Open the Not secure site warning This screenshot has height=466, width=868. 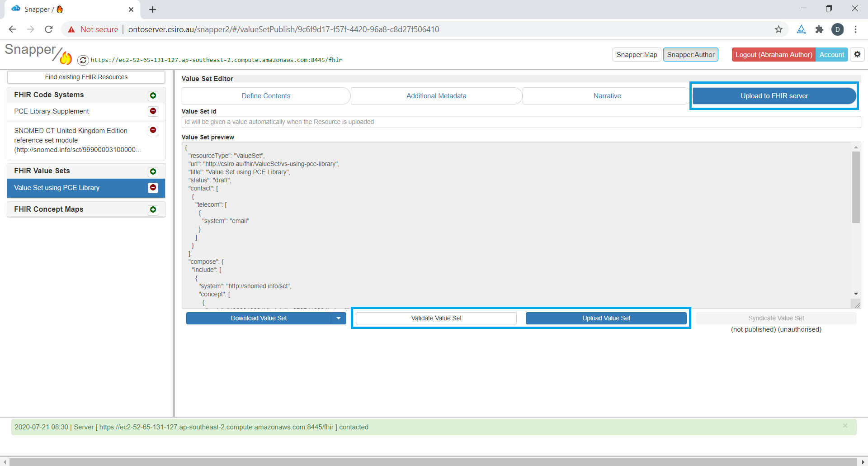click(x=93, y=29)
